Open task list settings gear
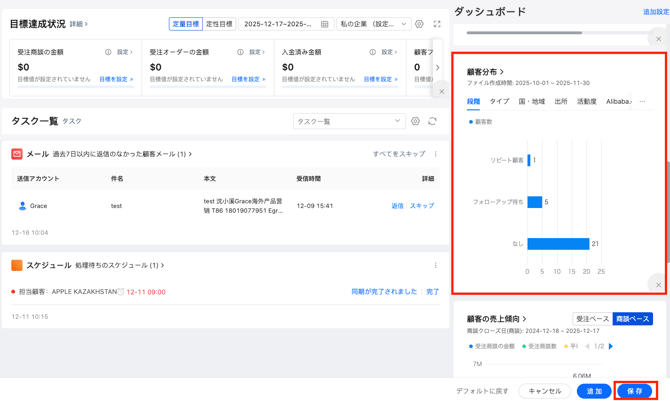Viewport: 670px width, 401px height. 416,121
